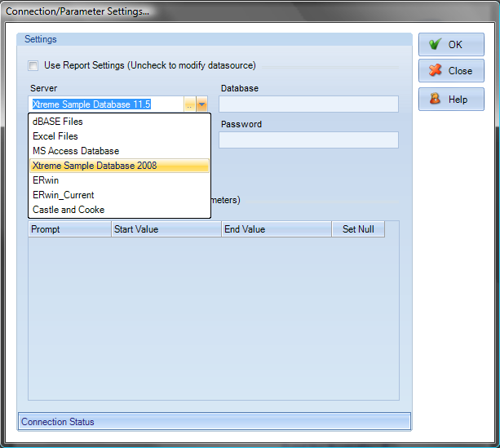Choose the ERwin entry

click(x=119, y=180)
